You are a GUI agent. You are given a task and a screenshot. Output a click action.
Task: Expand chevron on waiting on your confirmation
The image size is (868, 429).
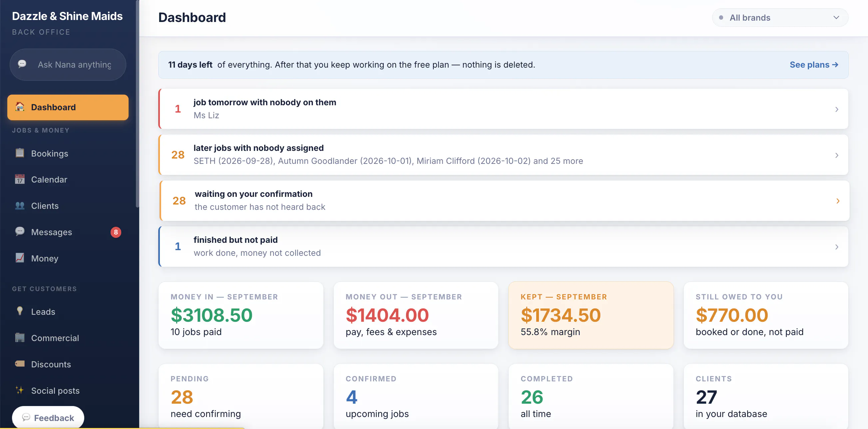coord(838,201)
